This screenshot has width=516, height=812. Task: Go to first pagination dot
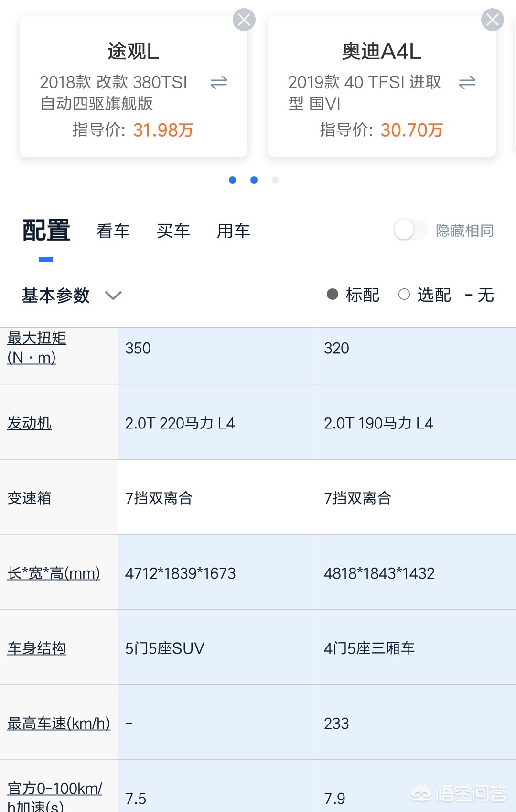click(233, 180)
